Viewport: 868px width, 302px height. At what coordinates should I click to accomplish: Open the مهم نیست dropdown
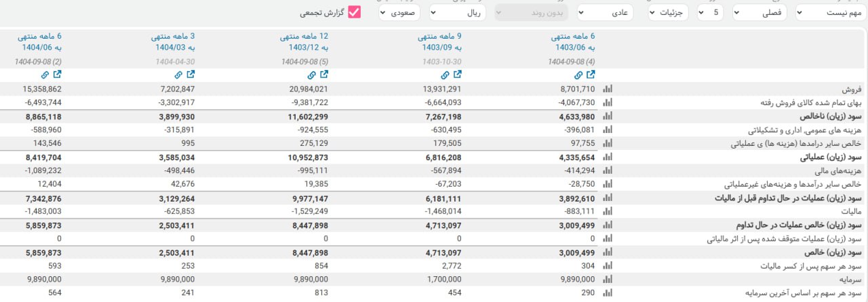830,12
